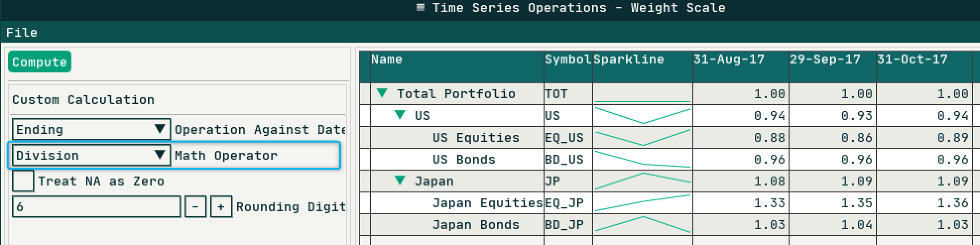Select the US Equities row
The width and height of the screenshot is (980, 245).
669,137
